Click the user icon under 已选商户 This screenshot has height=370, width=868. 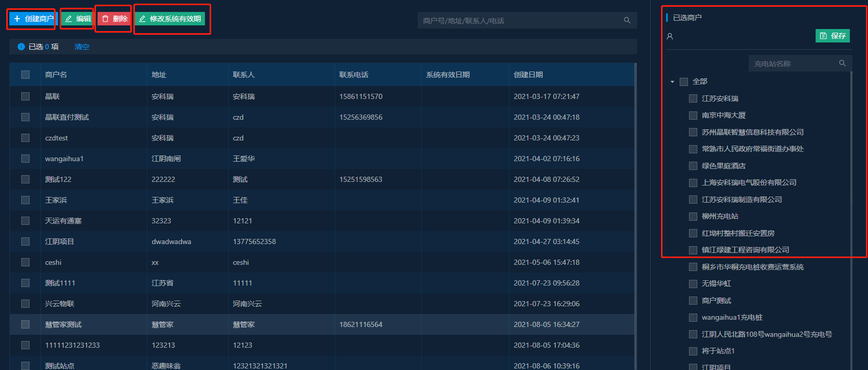[670, 36]
